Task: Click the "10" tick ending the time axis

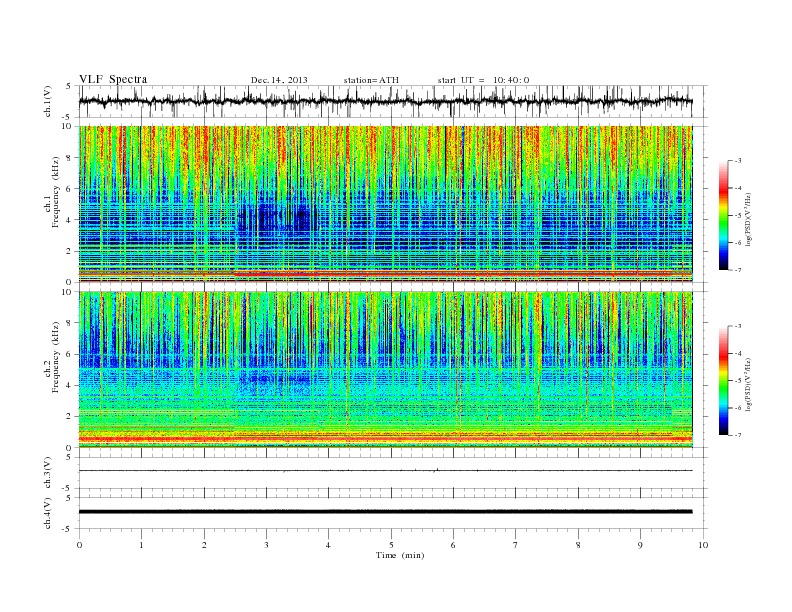Action: pos(703,545)
